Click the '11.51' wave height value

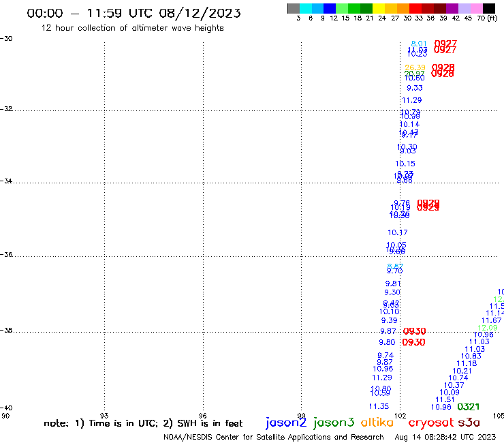[x=445, y=399]
